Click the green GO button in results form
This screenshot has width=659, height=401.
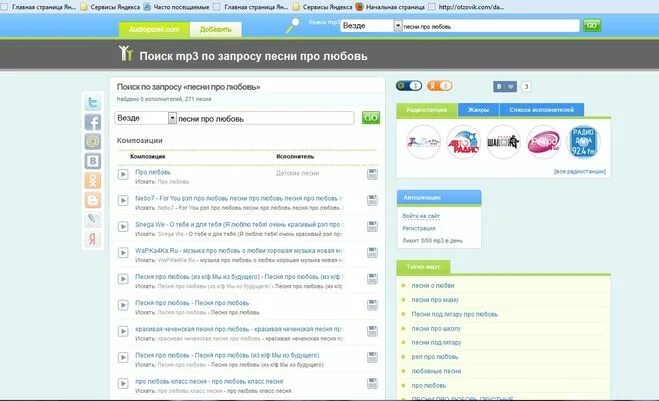(371, 118)
